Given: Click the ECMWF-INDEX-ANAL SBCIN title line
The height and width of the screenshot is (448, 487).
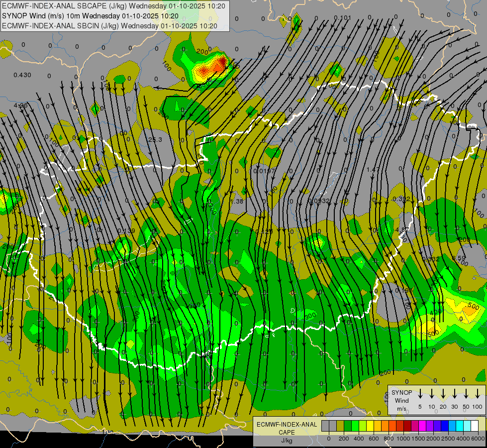Looking at the screenshot, I should coord(109,25).
